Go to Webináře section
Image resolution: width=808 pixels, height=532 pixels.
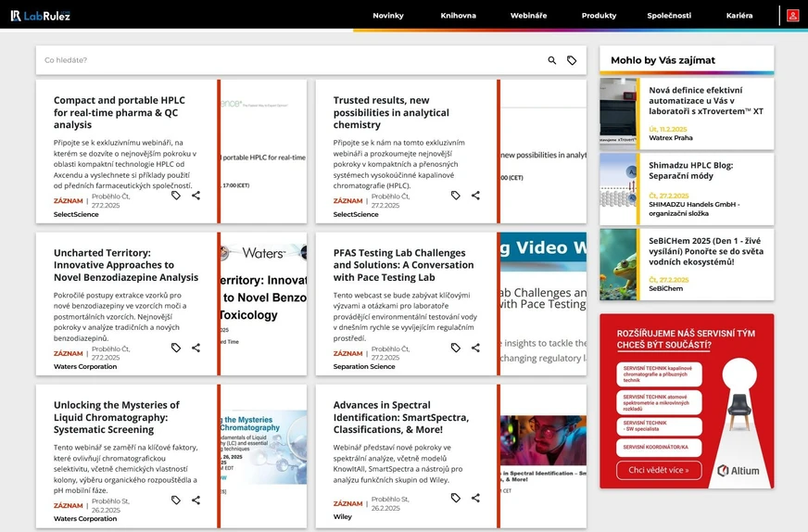529,16
